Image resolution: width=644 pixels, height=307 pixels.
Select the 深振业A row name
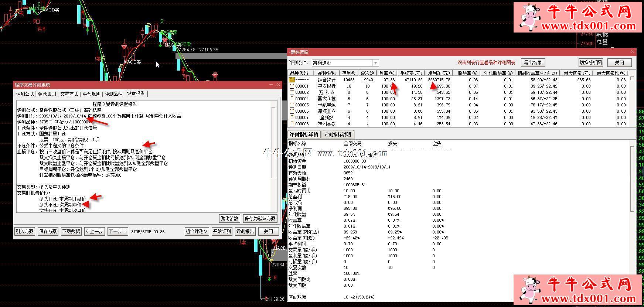click(x=327, y=111)
